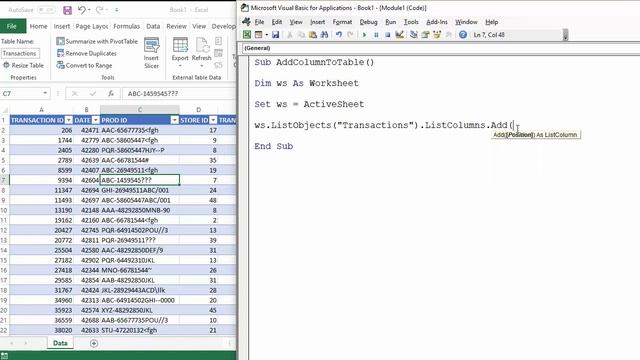Image resolution: width=640 pixels, height=360 pixels.
Task: Select cell containing GHI-26949511ABC/001
Action: (x=140, y=190)
